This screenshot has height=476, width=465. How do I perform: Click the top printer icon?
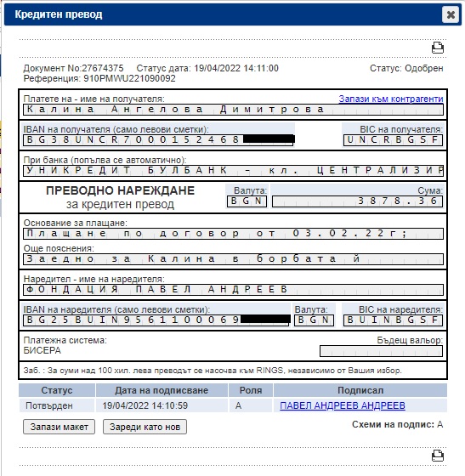pos(438,48)
